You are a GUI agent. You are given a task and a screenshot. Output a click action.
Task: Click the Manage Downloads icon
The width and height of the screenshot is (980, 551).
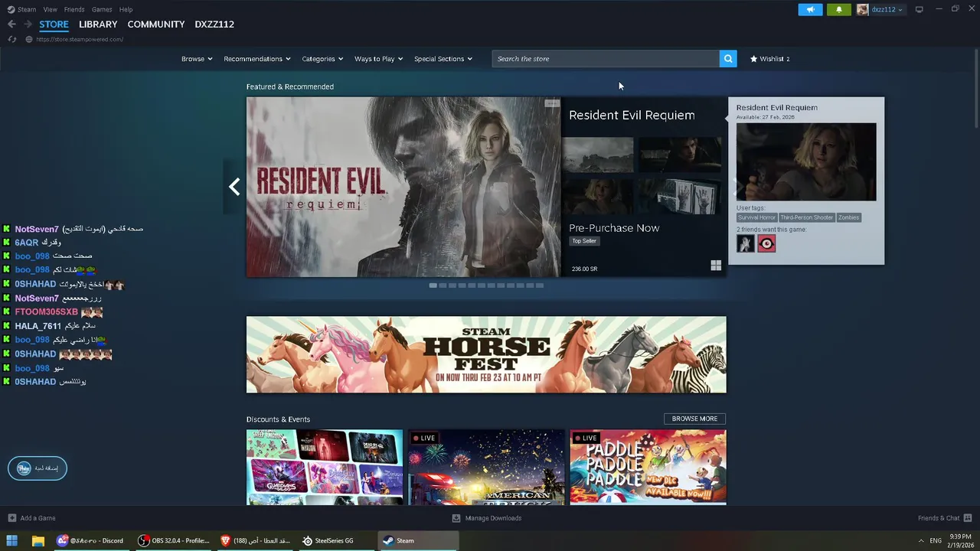coord(456,518)
